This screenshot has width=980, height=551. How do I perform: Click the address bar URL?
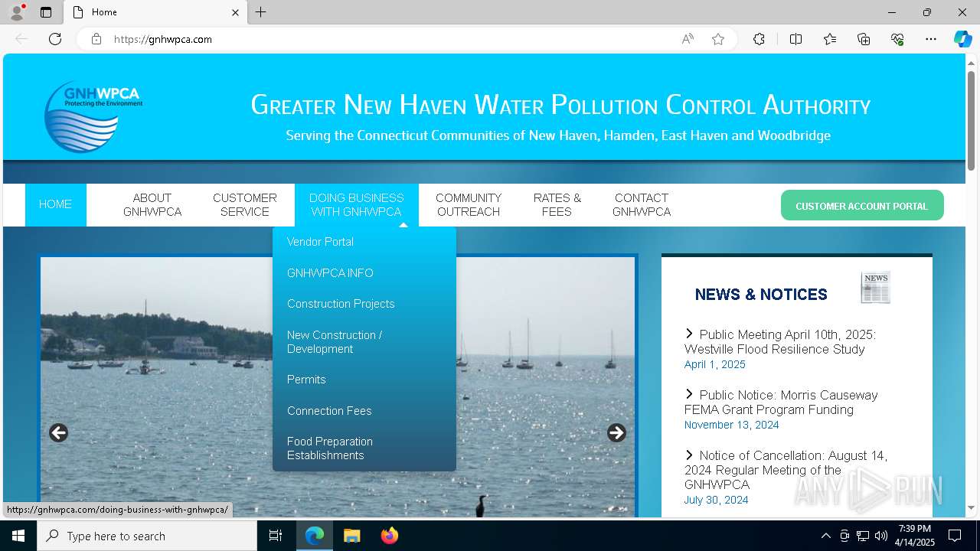(x=163, y=39)
